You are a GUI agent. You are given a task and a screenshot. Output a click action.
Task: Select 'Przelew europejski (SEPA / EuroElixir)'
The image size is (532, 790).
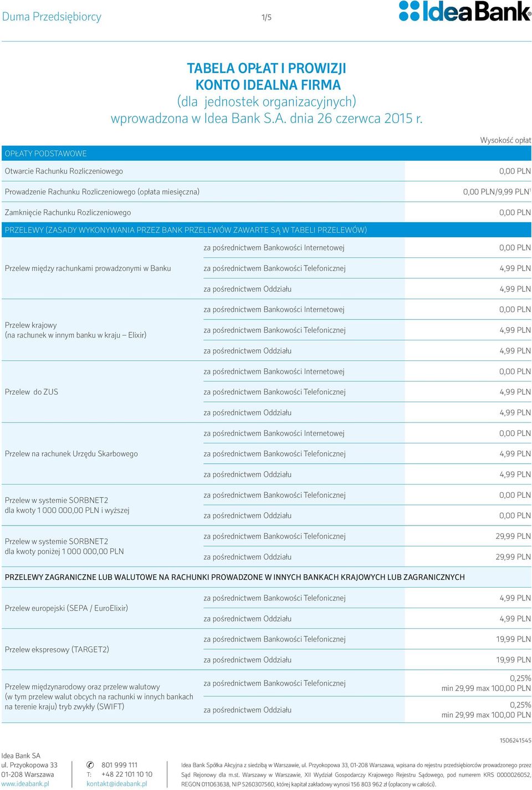click(x=66, y=608)
